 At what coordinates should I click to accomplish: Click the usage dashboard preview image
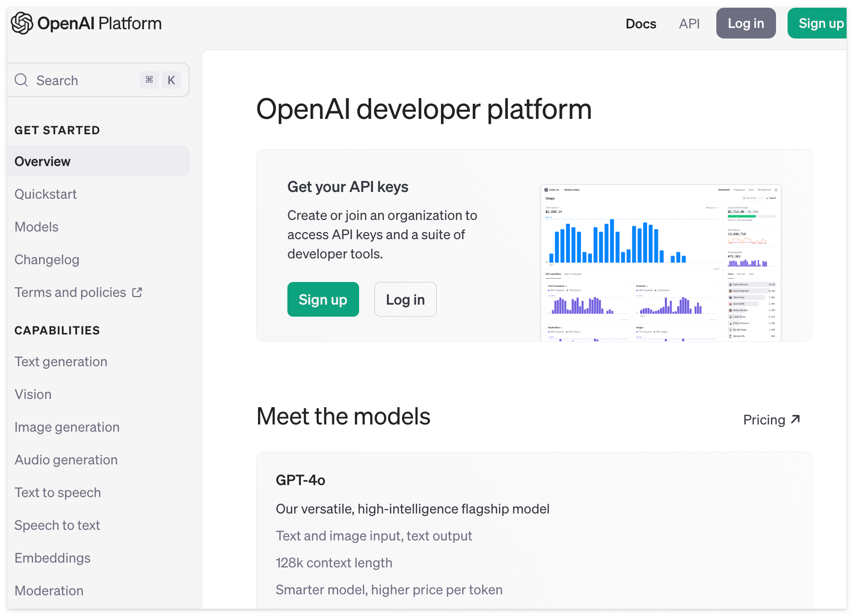tap(660, 263)
